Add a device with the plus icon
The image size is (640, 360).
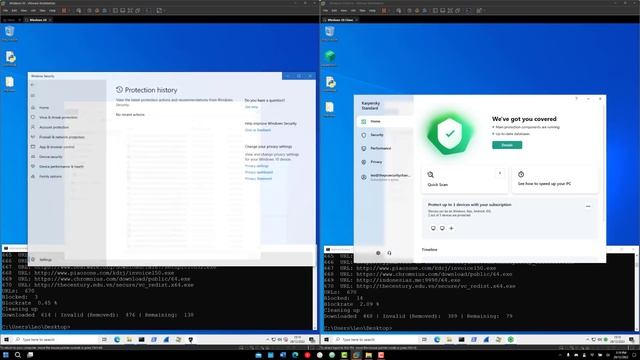pyautogui.click(x=451, y=228)
